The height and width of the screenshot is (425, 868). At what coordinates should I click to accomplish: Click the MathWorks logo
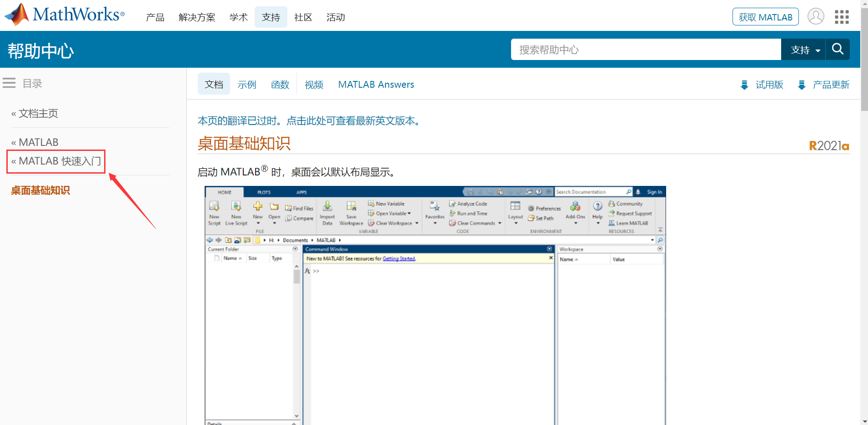64,15
